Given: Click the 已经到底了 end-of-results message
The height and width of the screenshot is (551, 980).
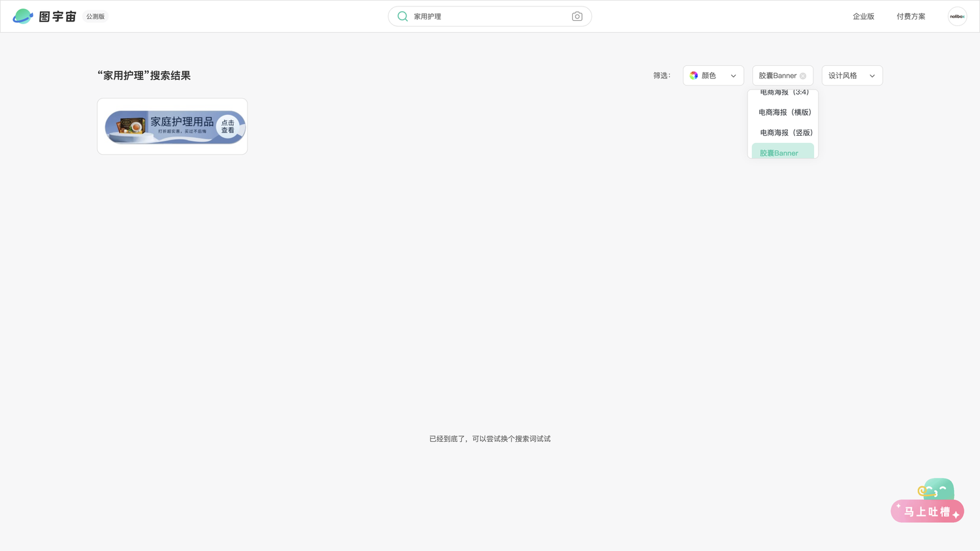Looking at the screenshot, I should 490,439.
